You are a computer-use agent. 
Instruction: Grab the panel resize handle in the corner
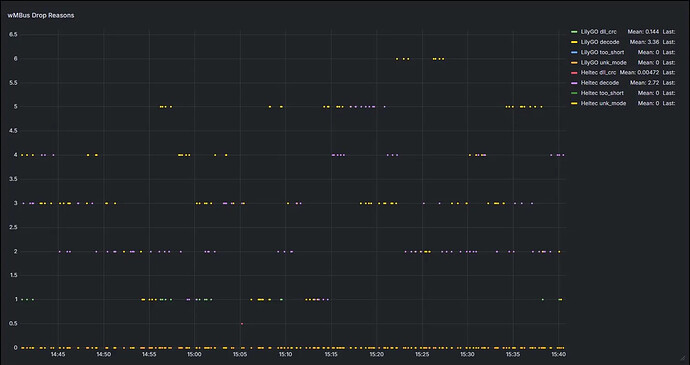tap(683, 358)
